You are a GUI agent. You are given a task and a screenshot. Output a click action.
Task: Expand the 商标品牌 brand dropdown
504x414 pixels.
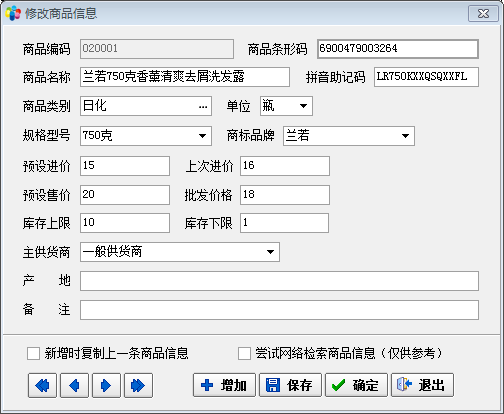pos(405,136)
